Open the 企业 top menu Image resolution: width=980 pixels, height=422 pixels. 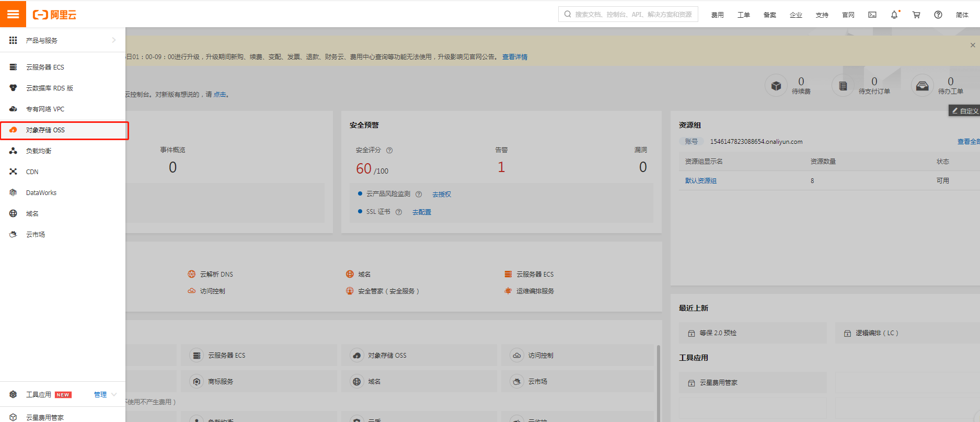(x=796, y=15)
